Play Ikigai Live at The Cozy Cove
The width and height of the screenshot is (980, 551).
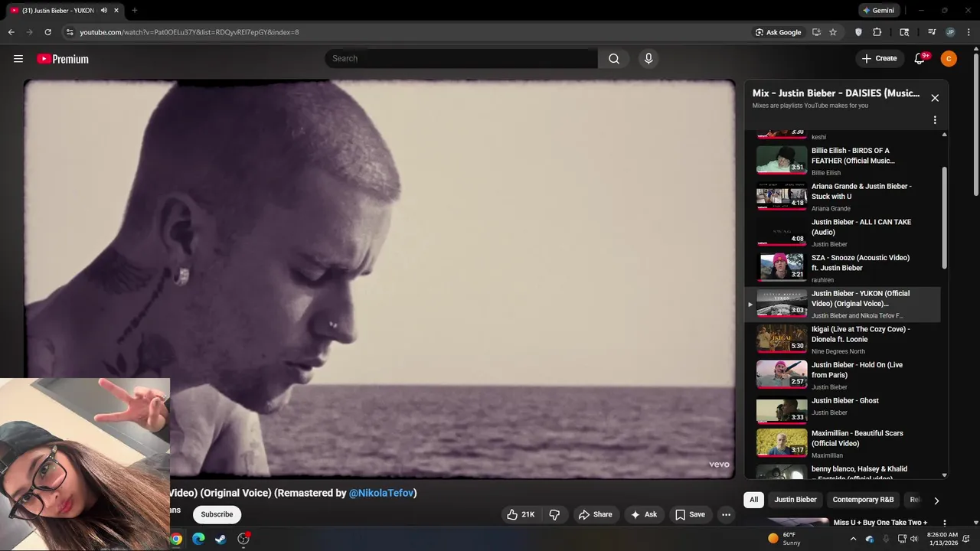(842, 340)
